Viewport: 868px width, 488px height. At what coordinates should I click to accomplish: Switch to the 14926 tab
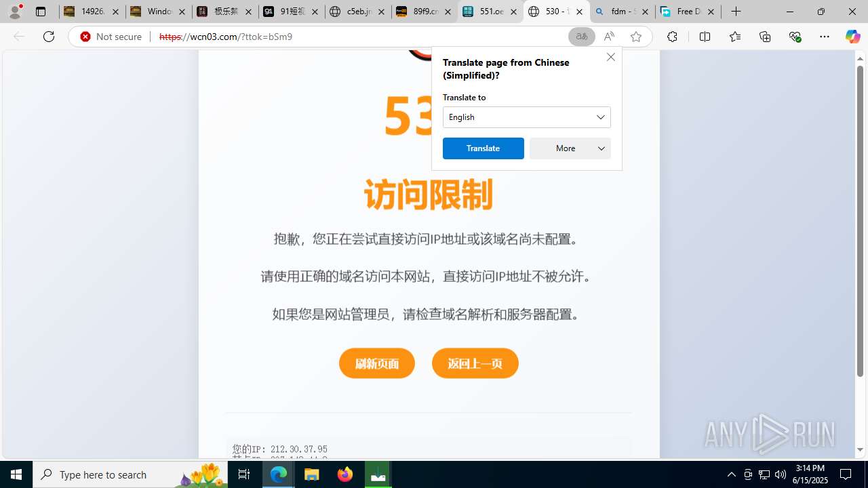pyautogui.click(x=92, y=12)
